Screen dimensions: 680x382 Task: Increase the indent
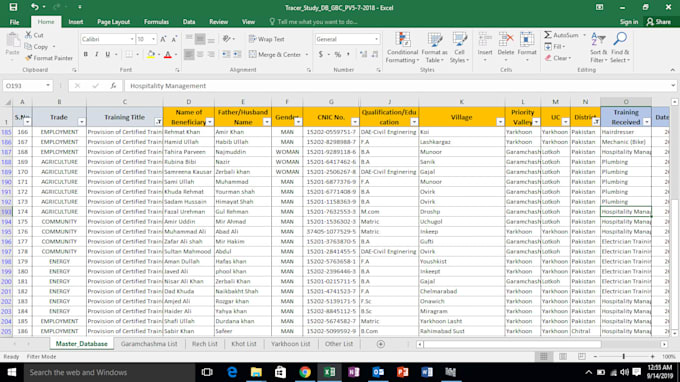(x=237, y=54)
